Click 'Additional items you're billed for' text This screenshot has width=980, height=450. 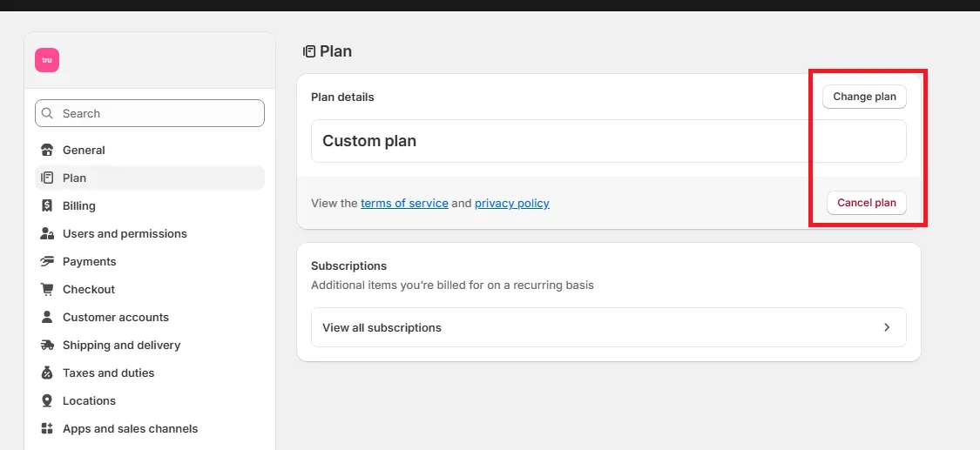pyautogui.click(x=452, y=285)
